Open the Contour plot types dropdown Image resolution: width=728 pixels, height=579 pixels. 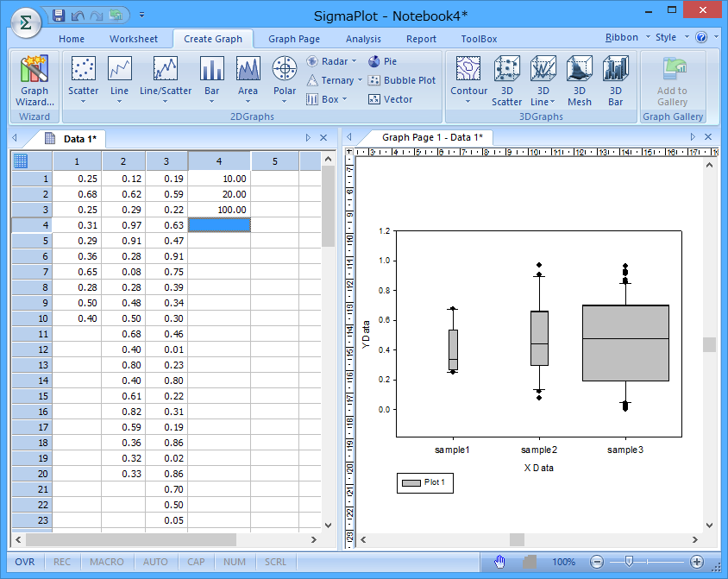[468, 102]
